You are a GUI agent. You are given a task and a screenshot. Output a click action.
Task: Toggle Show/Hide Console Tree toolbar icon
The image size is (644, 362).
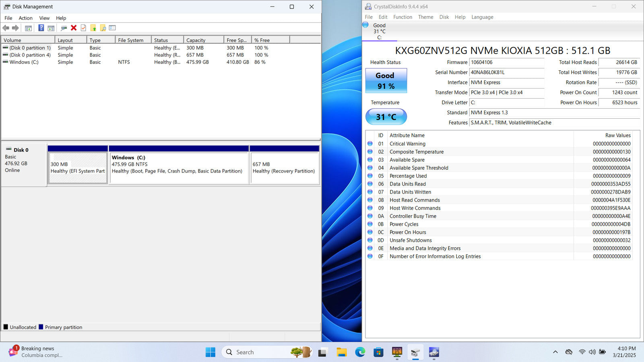[28, 28]
